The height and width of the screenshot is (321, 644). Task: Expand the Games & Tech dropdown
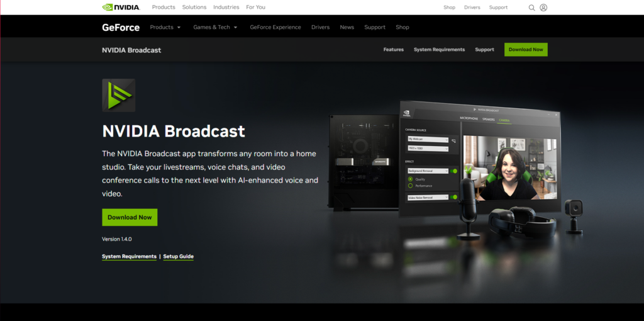click(x=215, y=27)
